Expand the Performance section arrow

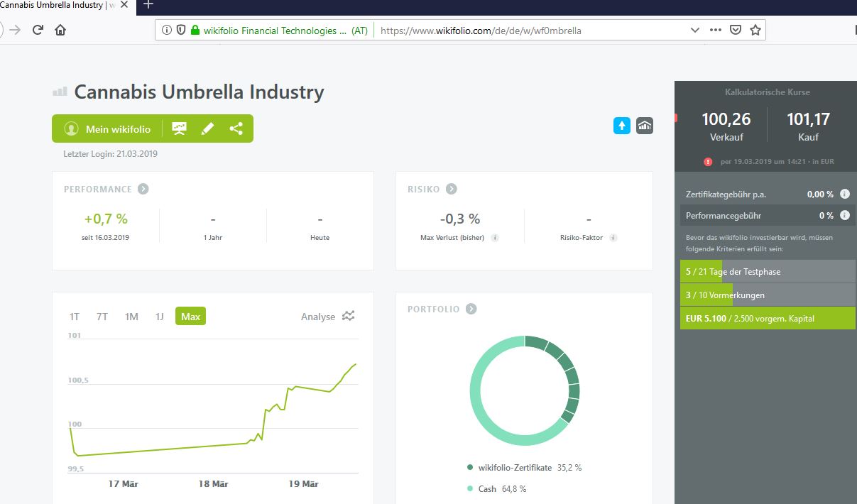(143, 189)
